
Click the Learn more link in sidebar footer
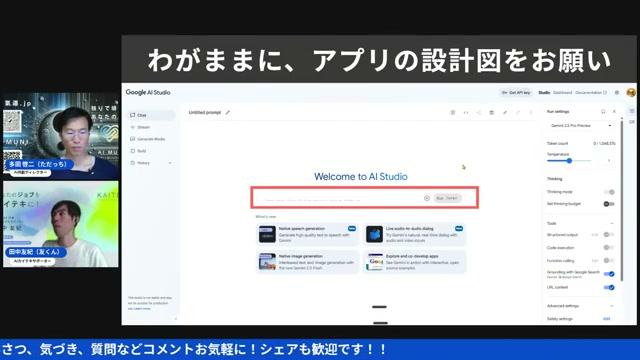click(x=142, y=309)
